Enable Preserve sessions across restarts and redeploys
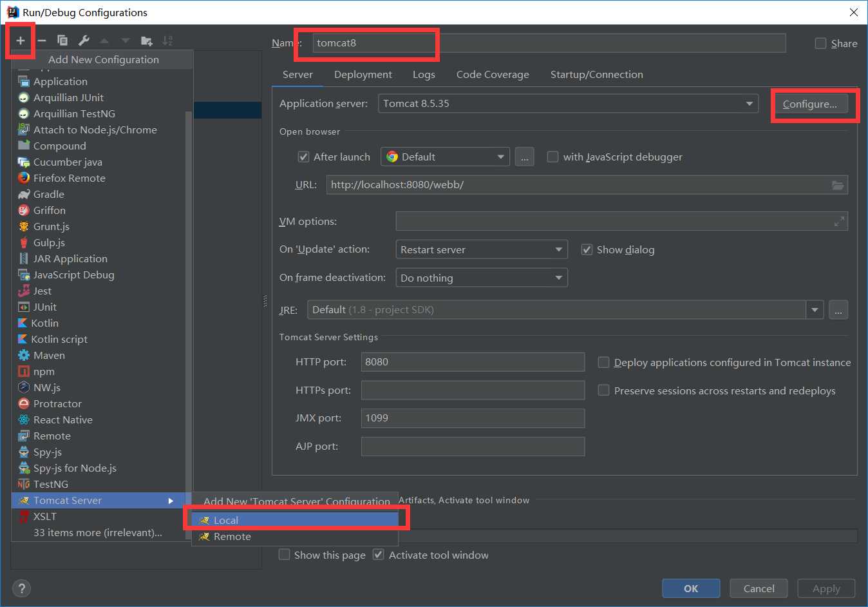The height and width of the screenshot is (607, 868). point(603,390)
